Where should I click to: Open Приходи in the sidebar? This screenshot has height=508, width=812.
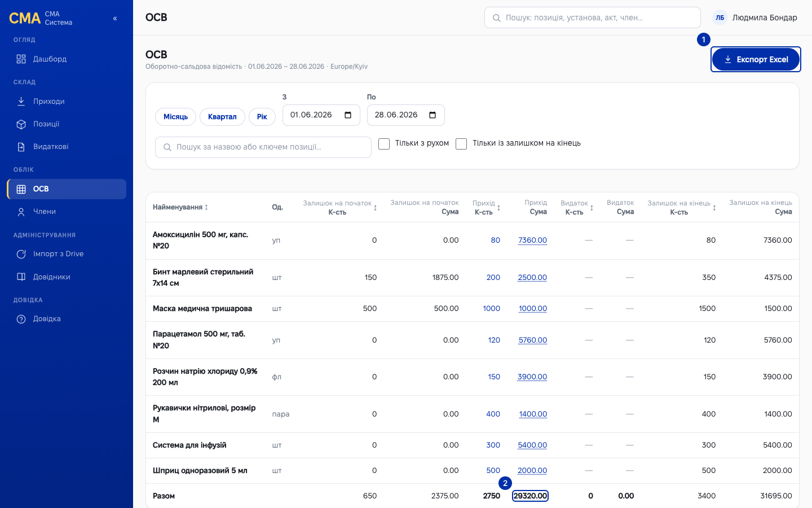pos(67,101)
